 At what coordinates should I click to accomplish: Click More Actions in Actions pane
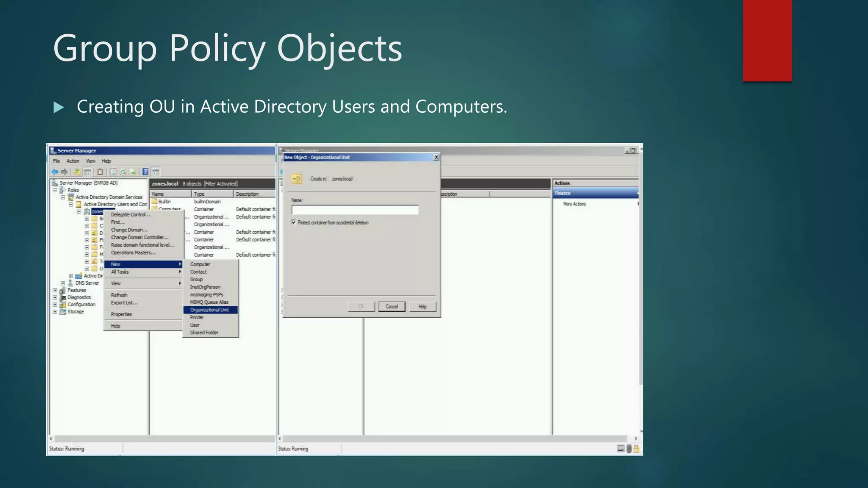pos(574,204)
